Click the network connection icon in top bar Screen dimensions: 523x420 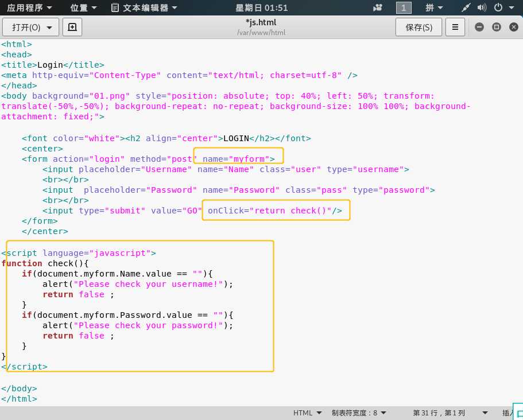pyautogui.click(x=466, y=7)
